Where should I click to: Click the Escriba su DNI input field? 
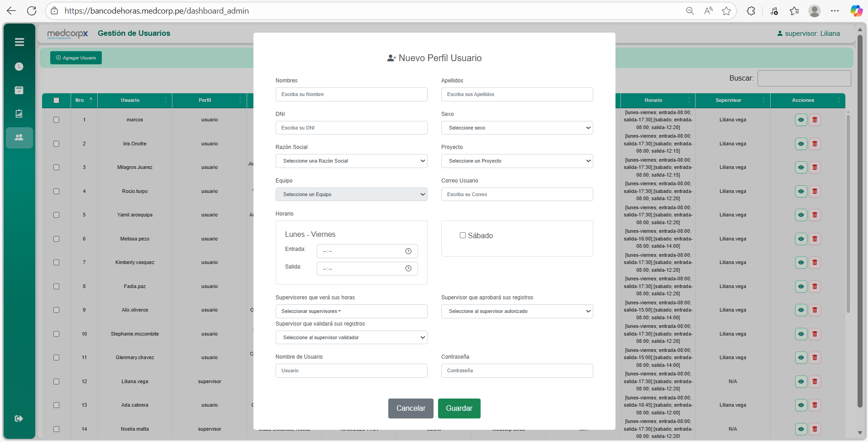pos(351,128)
